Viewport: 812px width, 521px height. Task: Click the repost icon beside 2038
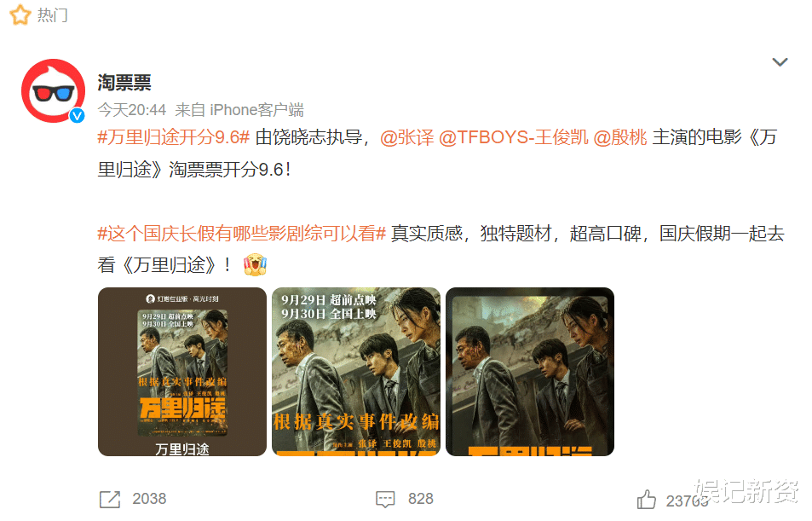click(x=109, y=499)
